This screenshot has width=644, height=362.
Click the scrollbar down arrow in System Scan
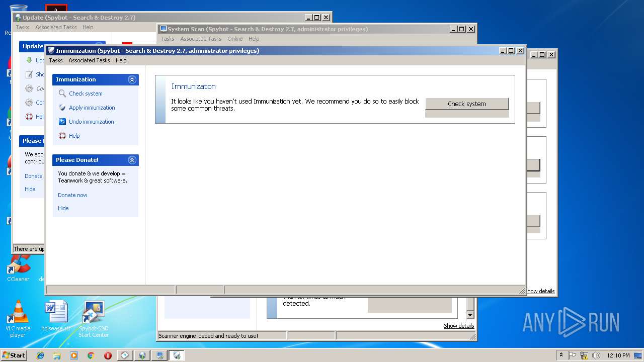tap(470, 315)
